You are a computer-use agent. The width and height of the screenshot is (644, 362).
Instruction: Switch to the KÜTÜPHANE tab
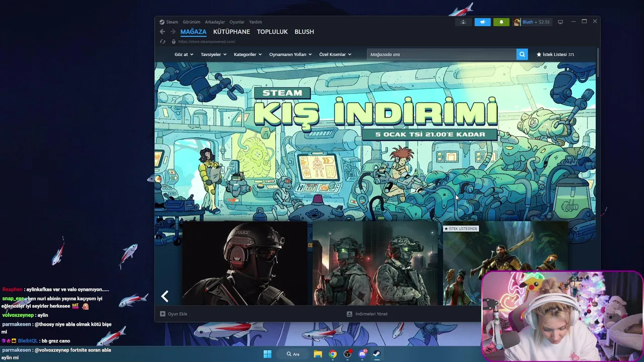coord(231,32)
